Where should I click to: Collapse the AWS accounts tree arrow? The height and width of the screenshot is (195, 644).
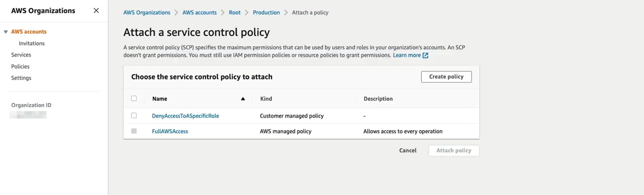point(6,32)
